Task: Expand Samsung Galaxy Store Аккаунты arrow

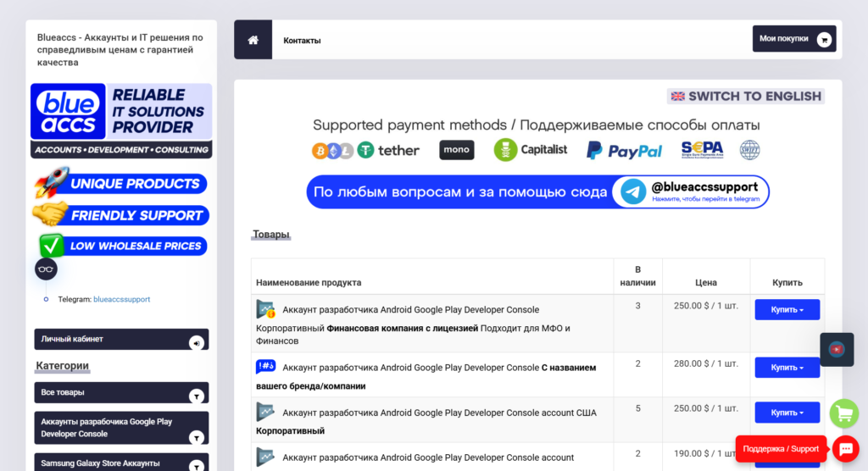Action: 196,466
